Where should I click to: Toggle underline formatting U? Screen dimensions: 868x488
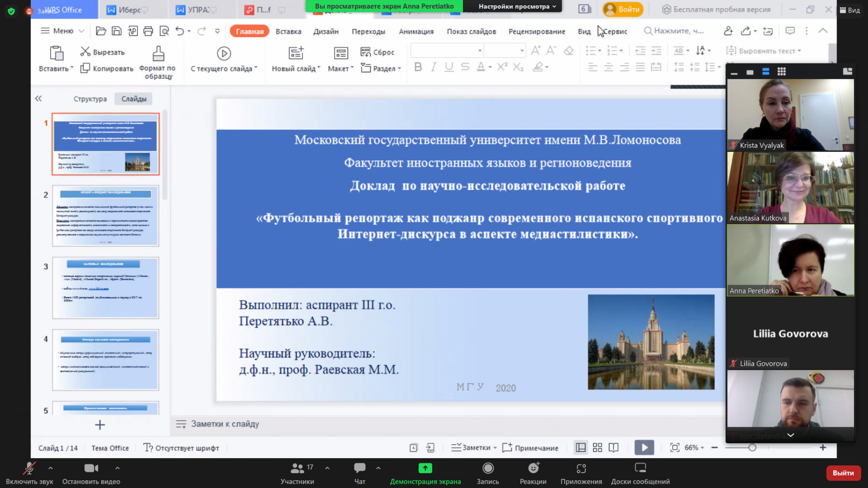pos(449,67)
